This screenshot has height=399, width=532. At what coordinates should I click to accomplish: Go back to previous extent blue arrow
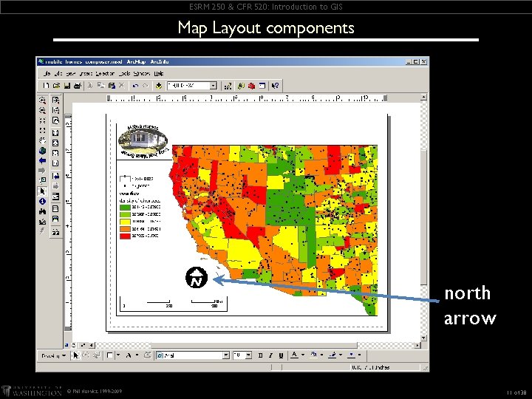coord(42,160)
